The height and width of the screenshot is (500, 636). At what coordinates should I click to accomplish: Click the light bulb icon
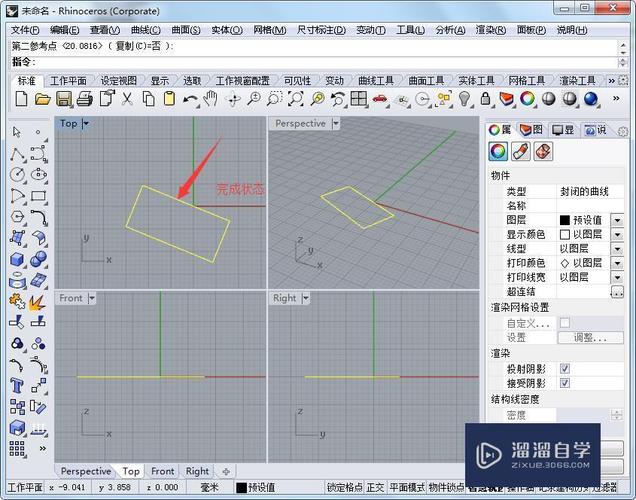coord(464,99)
